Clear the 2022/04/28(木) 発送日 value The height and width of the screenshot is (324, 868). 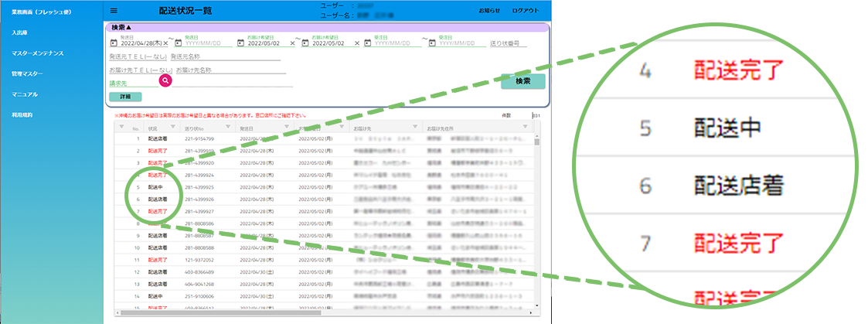pyautogui.click(x=165, y=43)
